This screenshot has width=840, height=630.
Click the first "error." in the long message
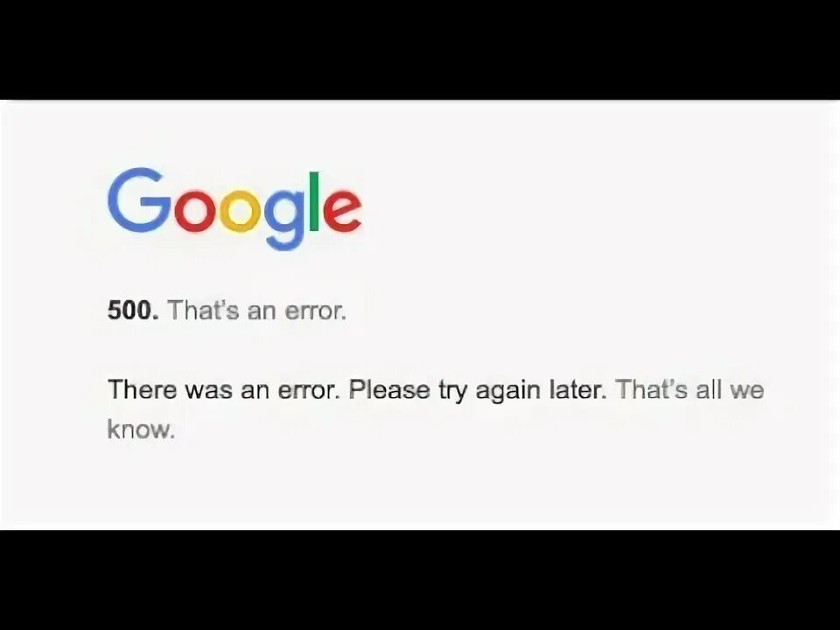309,390
